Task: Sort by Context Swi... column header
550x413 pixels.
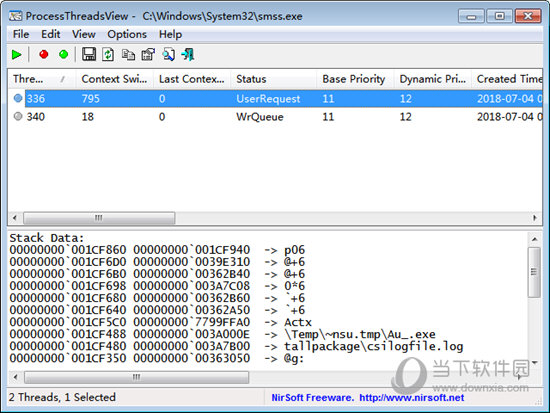Action: (x=114, y=79)
